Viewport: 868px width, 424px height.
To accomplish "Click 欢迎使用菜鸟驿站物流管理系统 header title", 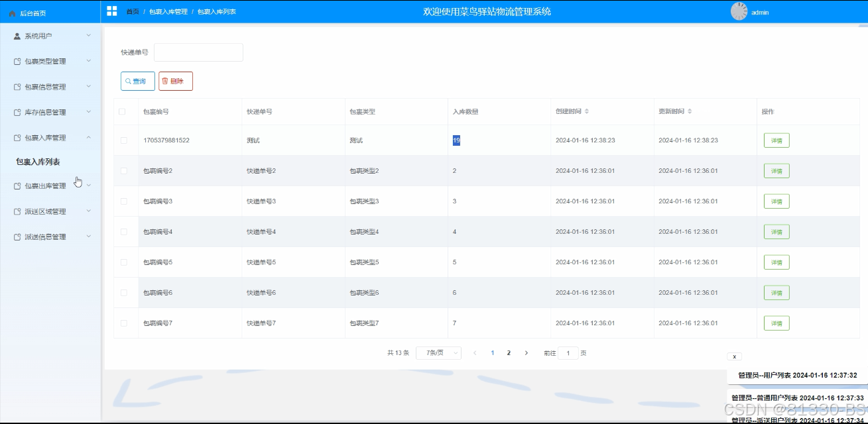I will (x=487, y=11).
